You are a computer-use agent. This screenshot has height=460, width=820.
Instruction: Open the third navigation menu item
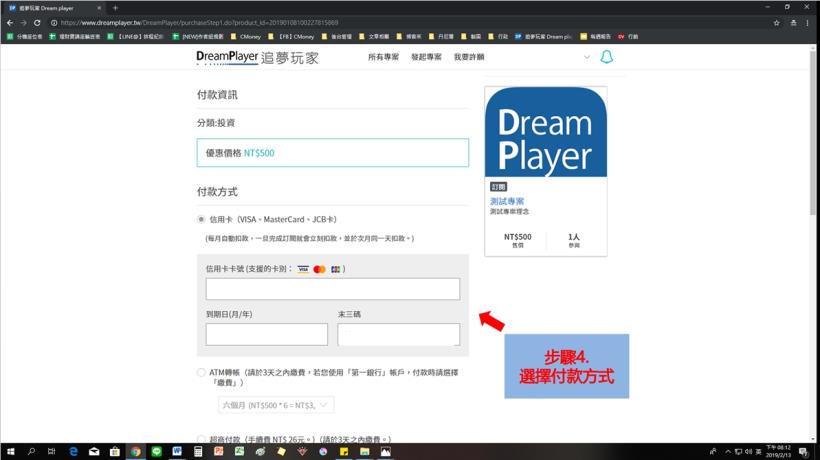(469, 57)
